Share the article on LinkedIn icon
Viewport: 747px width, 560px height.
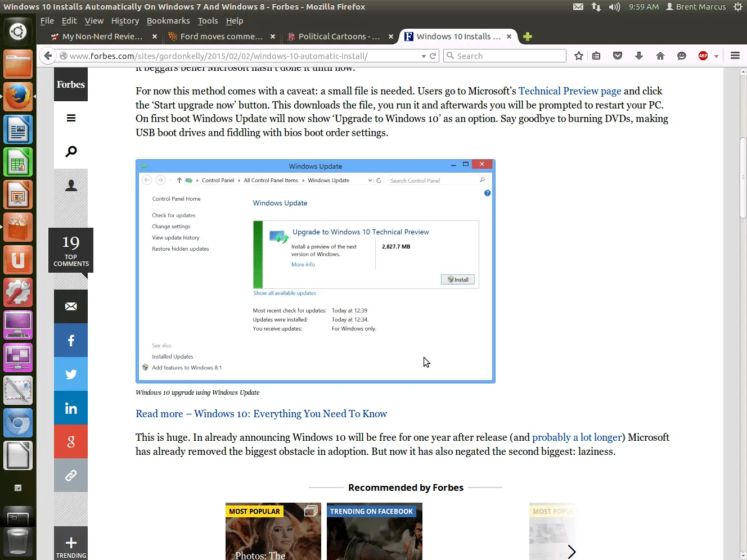pyautogui.click(x=71, y=408)
